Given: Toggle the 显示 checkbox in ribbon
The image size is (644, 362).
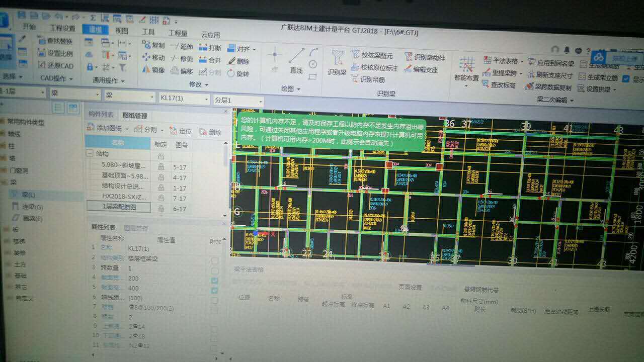Looking at the screenshot, I should (x=626, y=78).
